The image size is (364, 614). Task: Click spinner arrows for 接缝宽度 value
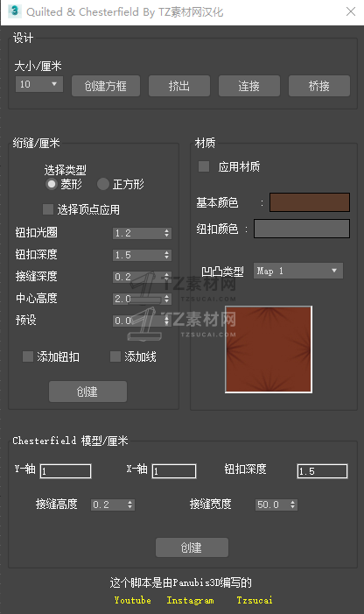(x=293, y=505)
